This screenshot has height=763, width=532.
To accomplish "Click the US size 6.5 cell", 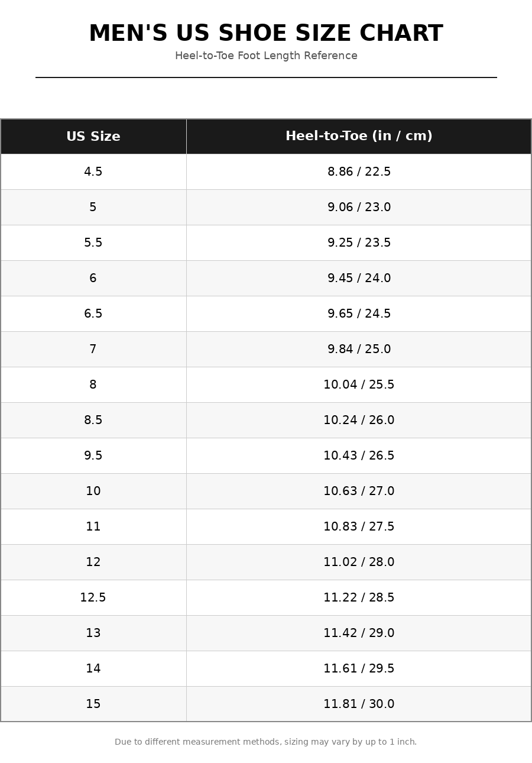I will coord(93,314).
